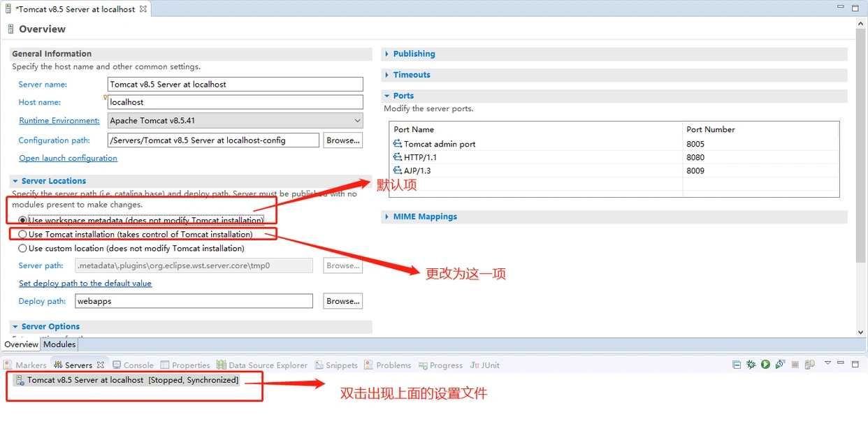Switch to the Overview tab
868x438 pixels.
pos(22,344)
